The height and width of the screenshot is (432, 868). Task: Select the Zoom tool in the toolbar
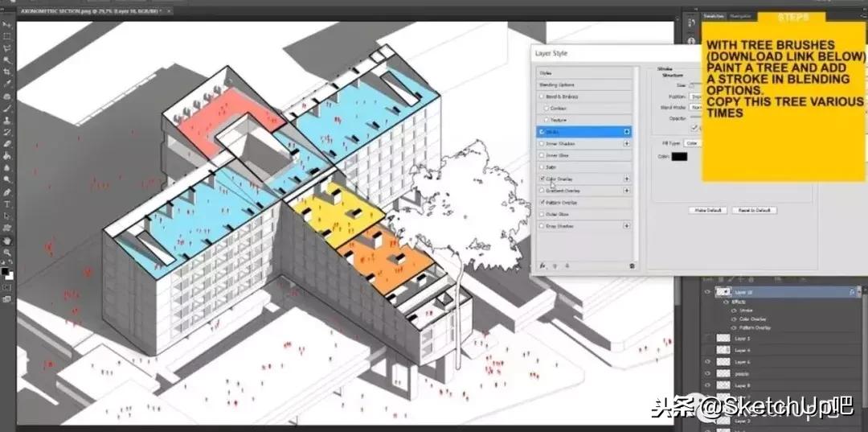click(x=7, y=252)
